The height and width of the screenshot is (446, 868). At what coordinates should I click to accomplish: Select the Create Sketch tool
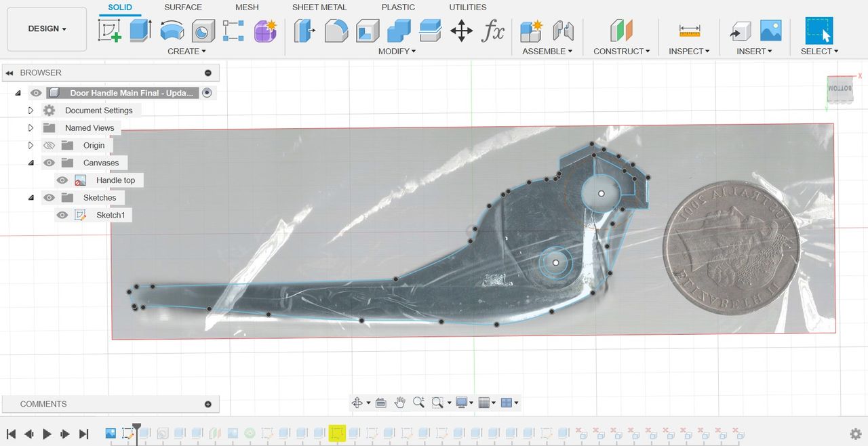110,31
